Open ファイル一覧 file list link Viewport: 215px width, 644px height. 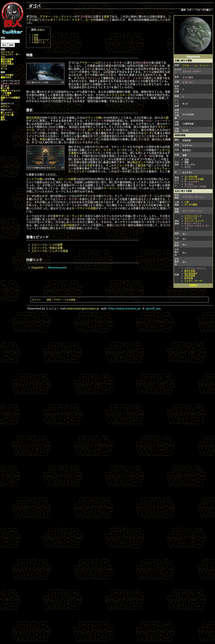point(7,115)
